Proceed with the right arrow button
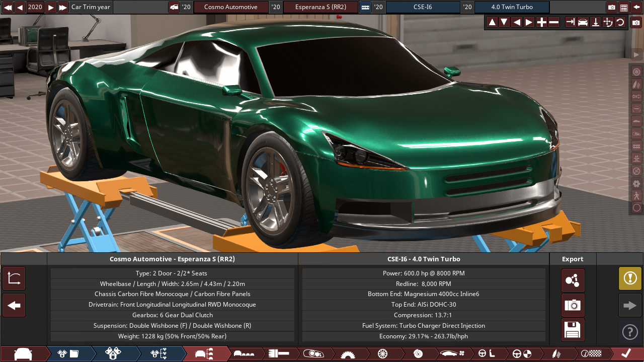 [x=630, y=305]
